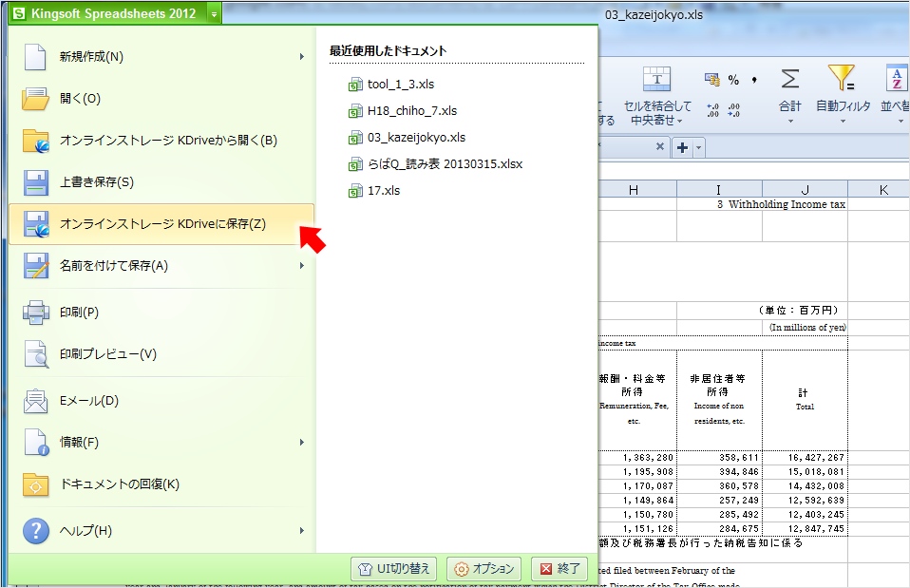Image resolution: width=910 pixels, height=588 pixels.
Task: Open recent file らばQ_読み表 20130315.xlsx
Action: (435, 164)
